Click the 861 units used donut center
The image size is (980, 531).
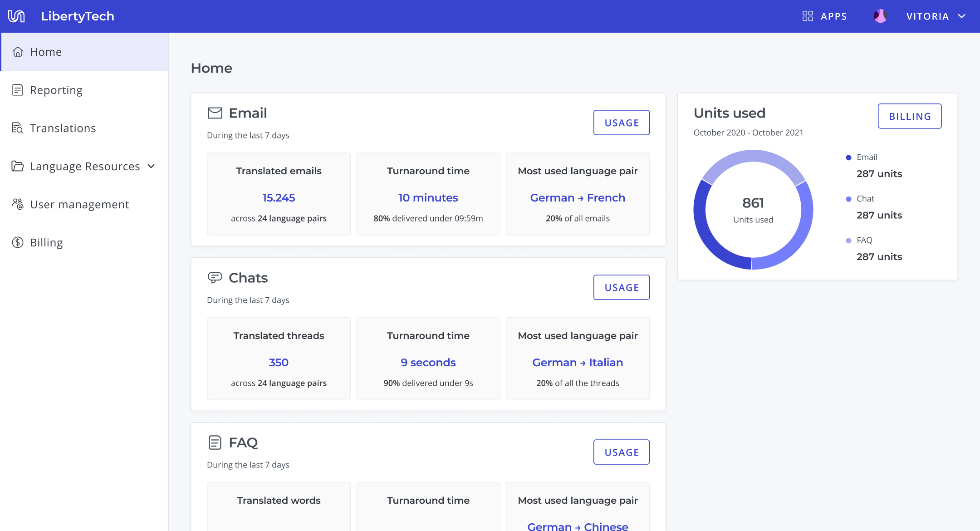(753, 203)
